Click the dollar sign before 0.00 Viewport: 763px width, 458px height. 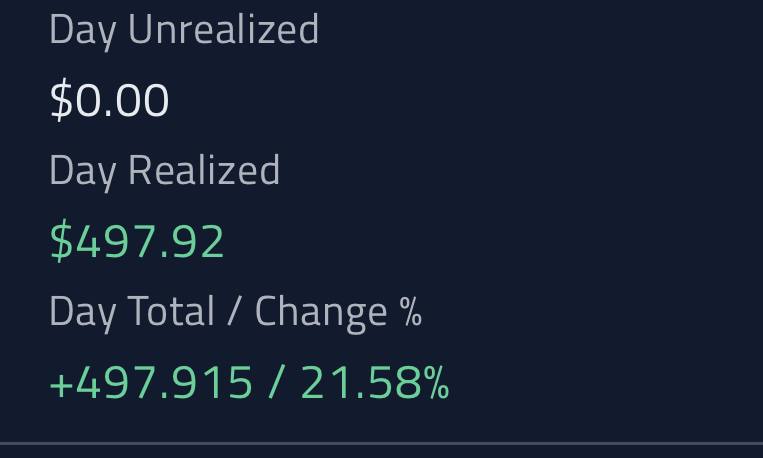click(x=61, y=101)
